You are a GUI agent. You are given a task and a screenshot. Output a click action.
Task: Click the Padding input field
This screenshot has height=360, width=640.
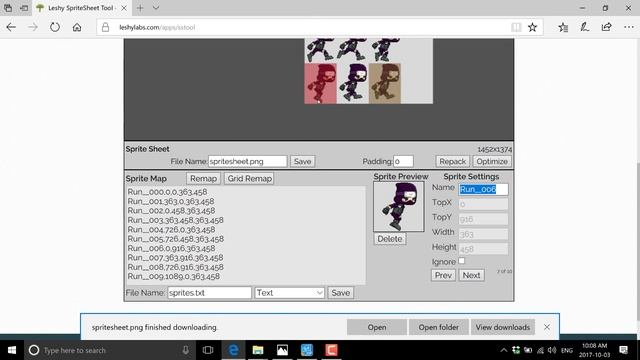pos(403,161)
